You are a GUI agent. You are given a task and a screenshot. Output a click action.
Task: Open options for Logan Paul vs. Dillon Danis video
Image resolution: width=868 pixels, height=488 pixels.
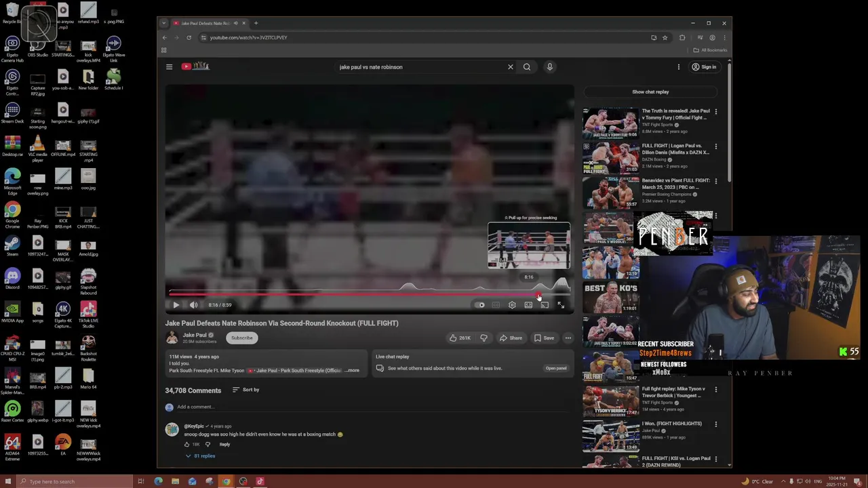(x=715, y=146)
